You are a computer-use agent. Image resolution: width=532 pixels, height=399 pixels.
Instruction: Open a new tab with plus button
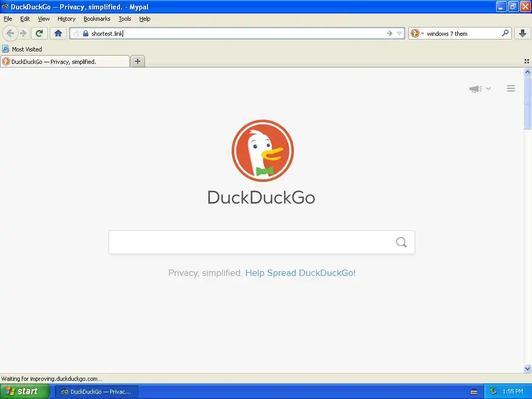[137, 61]
